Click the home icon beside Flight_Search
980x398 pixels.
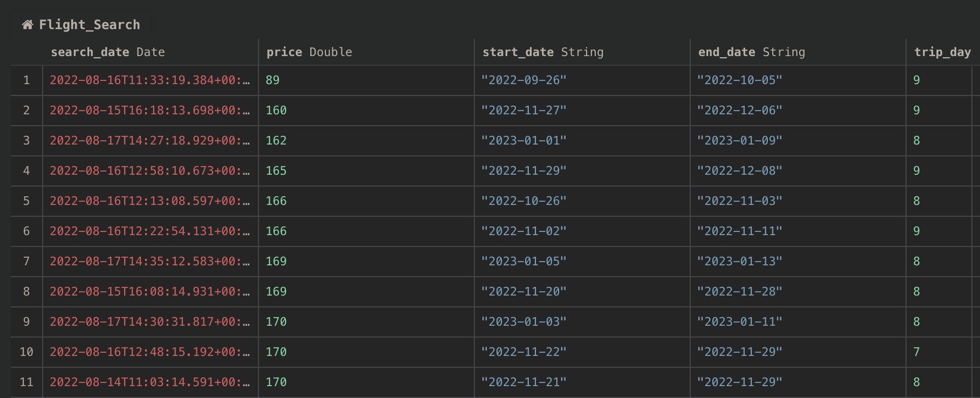point(27,25)
